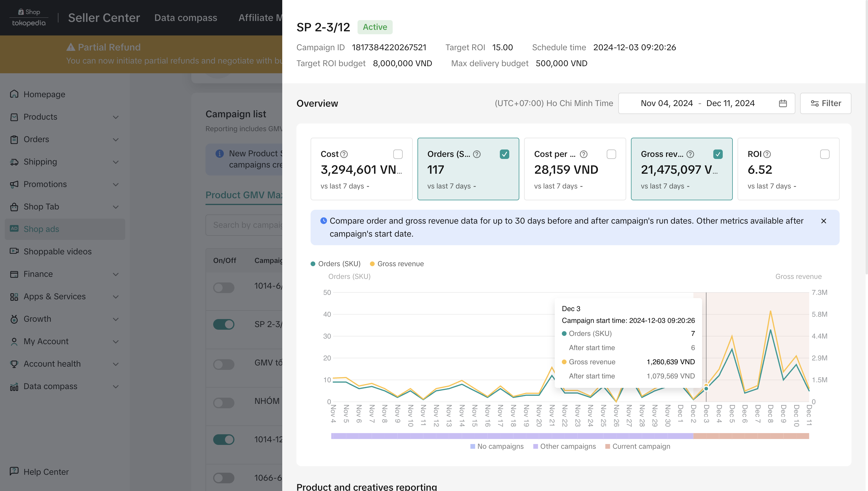Click the Filter button
Screen dimensions: 868x491
825,103
